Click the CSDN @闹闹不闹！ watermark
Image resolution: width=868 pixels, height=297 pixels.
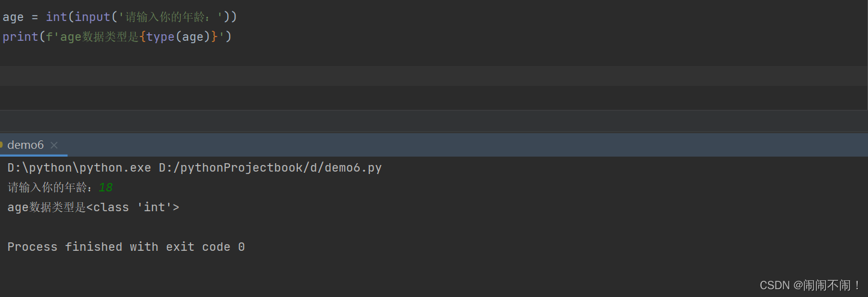[810, 285]
